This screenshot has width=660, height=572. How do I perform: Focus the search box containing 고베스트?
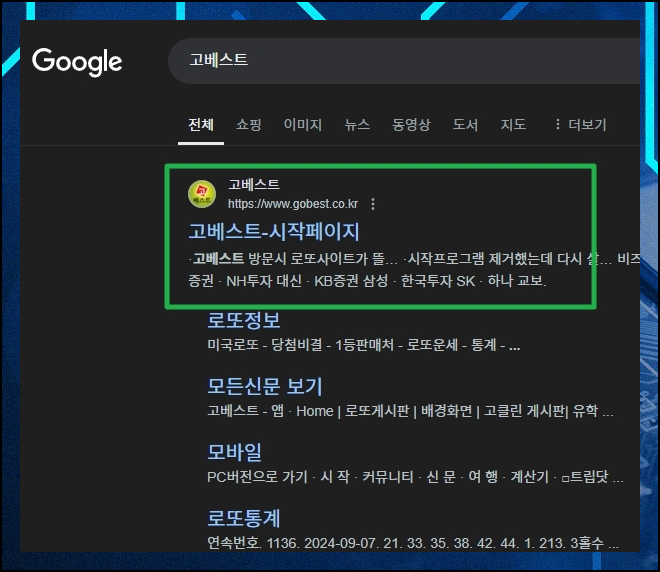point(404,61)
